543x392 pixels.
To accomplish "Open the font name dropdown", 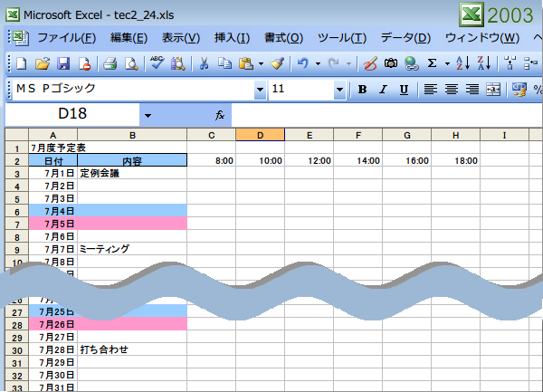I will pyautogui.click(x=260, y=90).
